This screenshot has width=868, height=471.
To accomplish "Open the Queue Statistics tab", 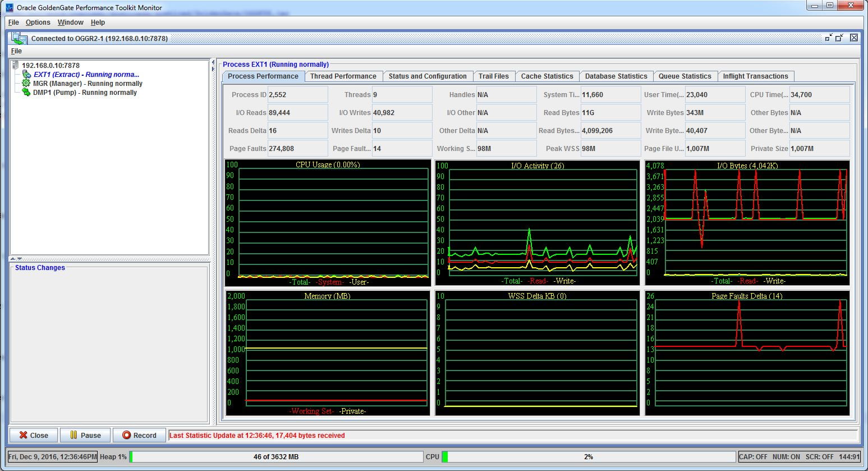I will click(x=685, y=76).
